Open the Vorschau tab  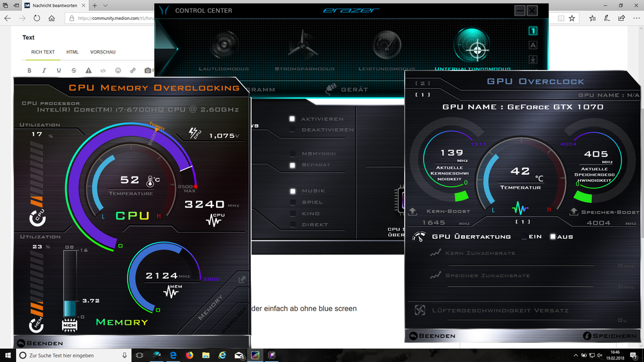click(102, 52)
